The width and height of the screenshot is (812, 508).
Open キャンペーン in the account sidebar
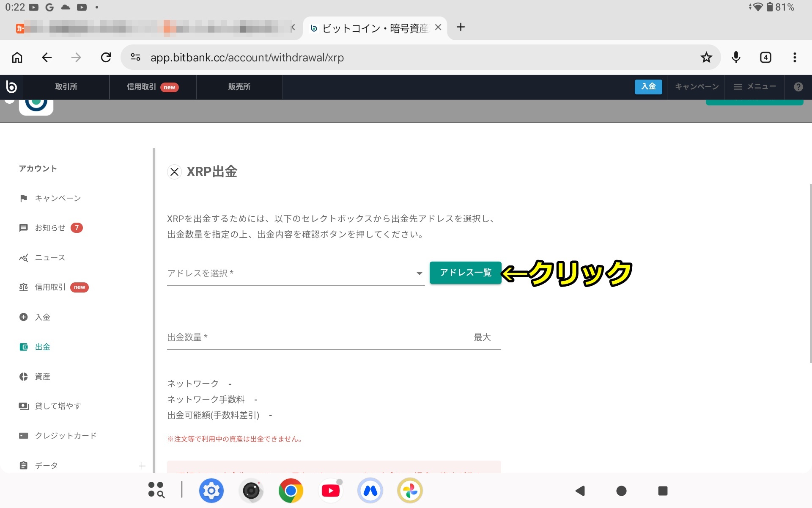(58, 198)
